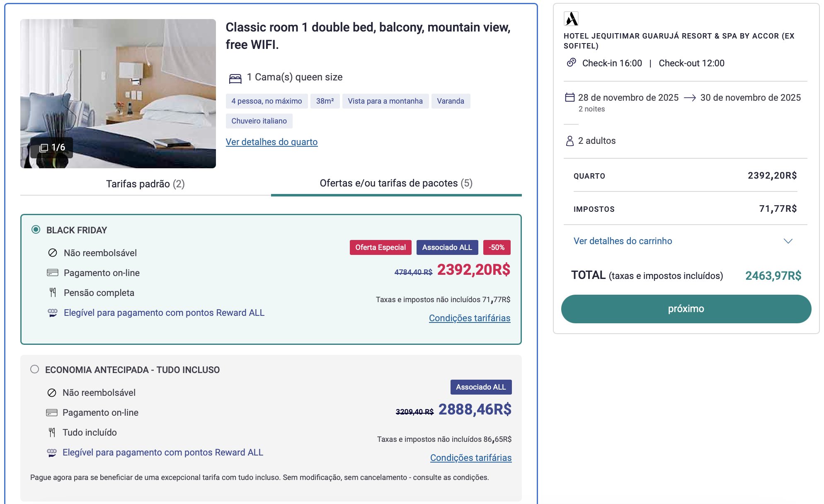Open Ver detalhes do carrinho link
This screenshot has width=824, height=504.
[623, 241]
